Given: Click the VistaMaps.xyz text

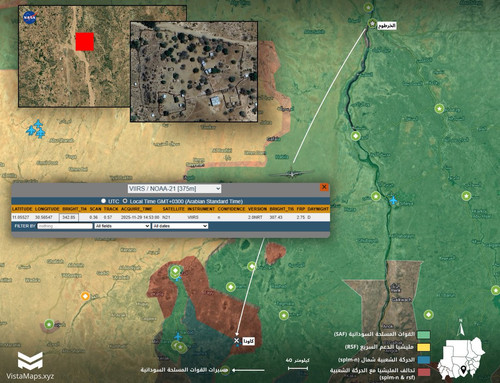Looking at the screenshot, I should coord(30,376).
